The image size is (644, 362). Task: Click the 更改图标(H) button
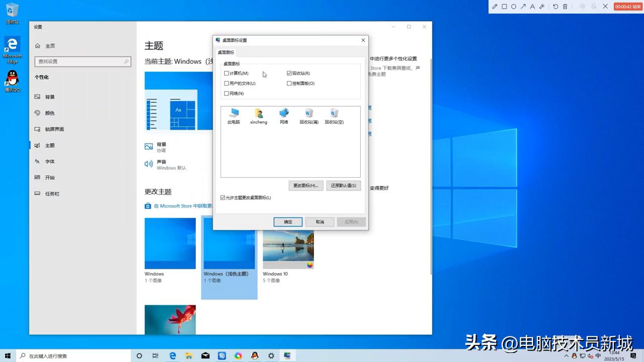[x=305, y=185]
